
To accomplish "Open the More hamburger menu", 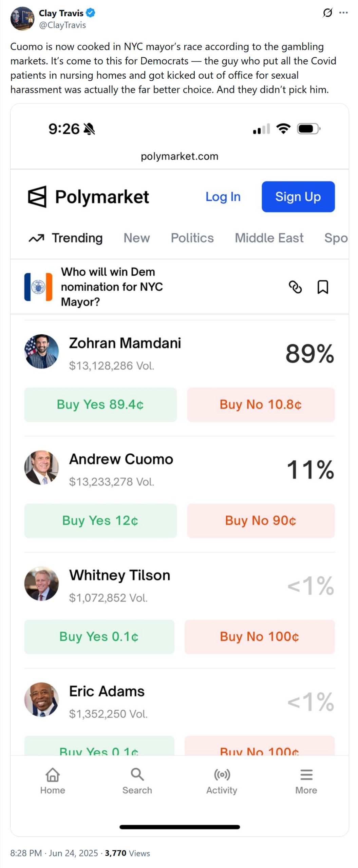I will [306, 774].
